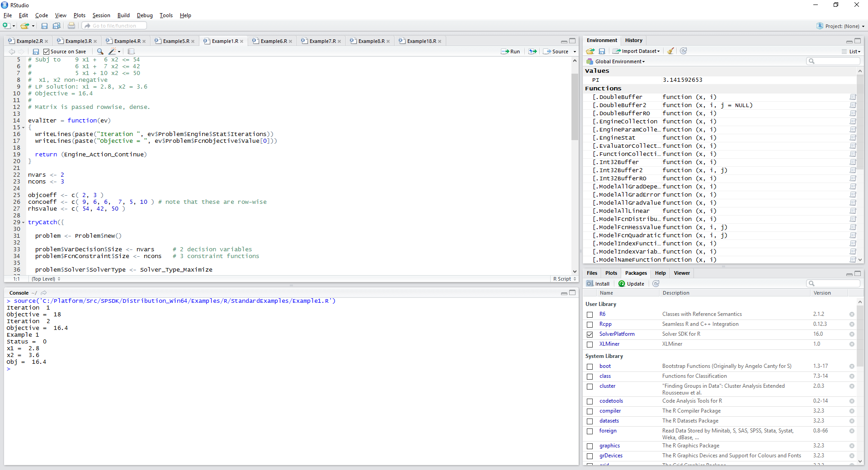Click the Print icon in the main toolbar
The width and height of the screenshot is (868, 470).
click(x=71, y=26)
